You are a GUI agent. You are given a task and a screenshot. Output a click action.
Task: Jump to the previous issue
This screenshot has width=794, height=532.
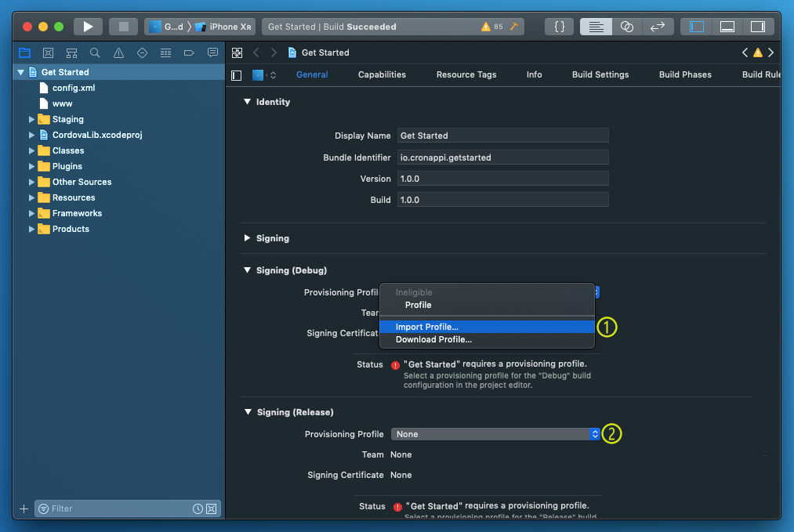point(745,52)
